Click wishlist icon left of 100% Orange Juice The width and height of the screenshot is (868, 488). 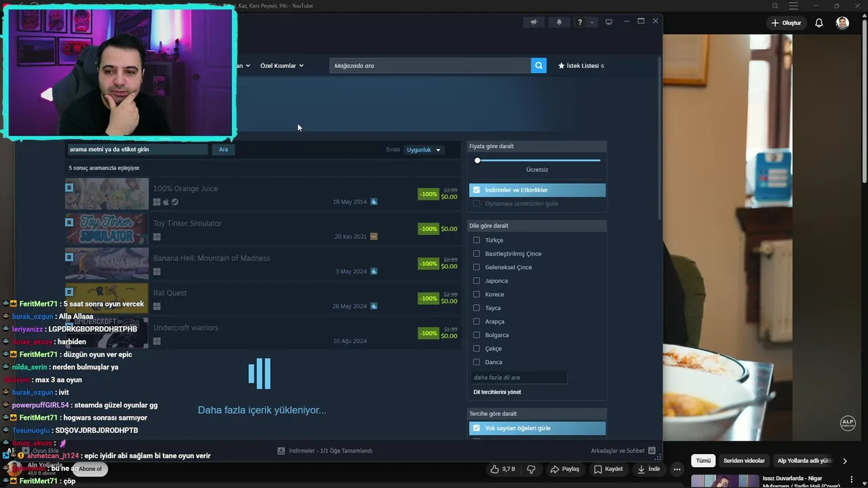[69, 187]
